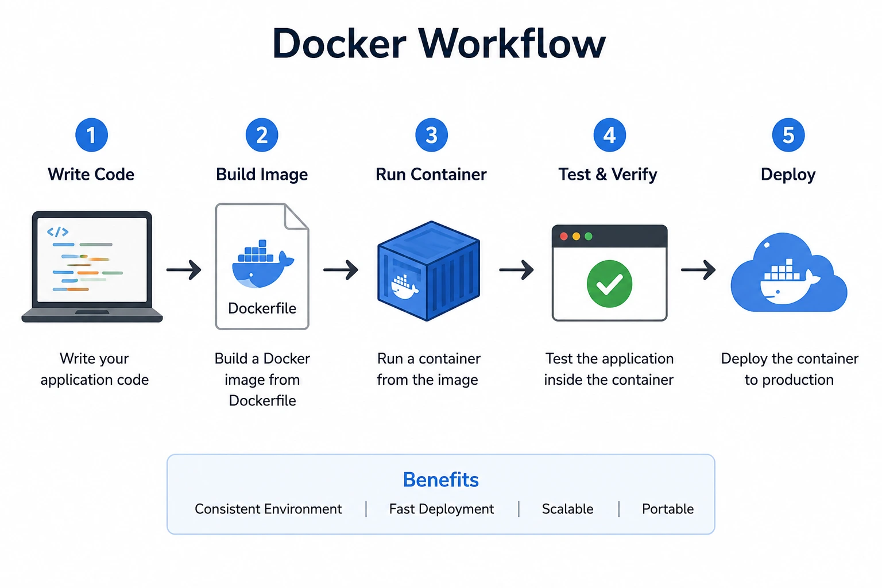Select the step 2 number badge

(x=262, y=135)
